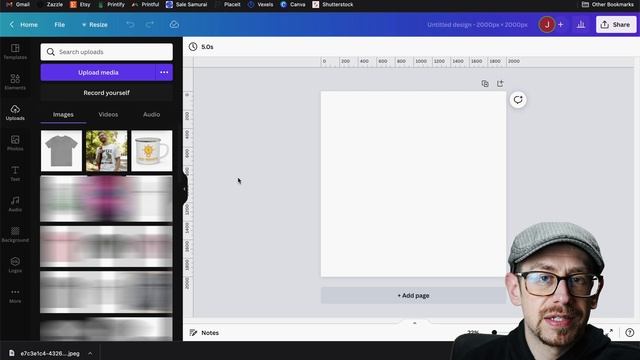Adjust the zoom slider handle
640x360 pixels.
point(494,333)
